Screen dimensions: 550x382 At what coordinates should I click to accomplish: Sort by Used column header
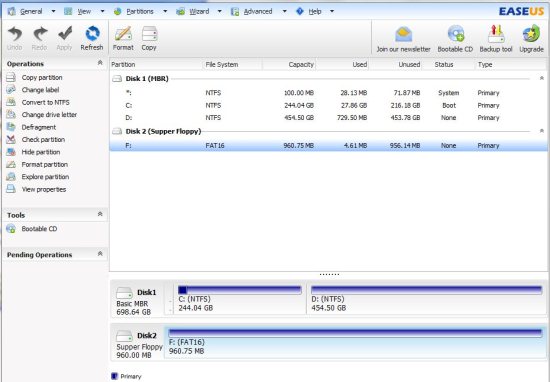[342, 65]
